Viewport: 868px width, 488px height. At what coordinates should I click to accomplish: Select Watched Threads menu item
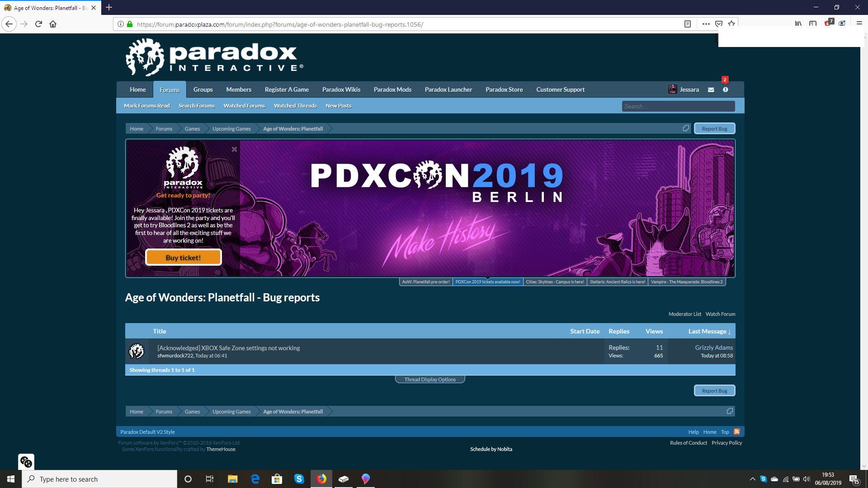pos(295,106)
